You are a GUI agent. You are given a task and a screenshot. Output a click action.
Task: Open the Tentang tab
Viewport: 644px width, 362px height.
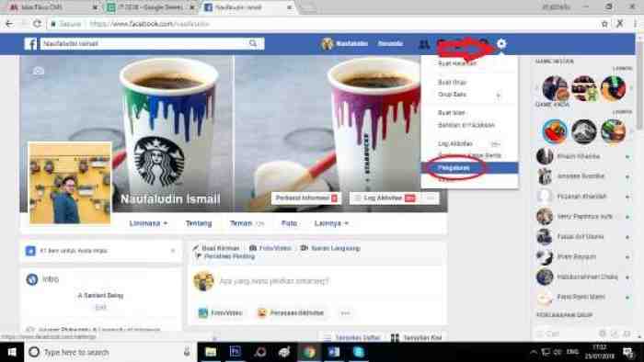click(x=199, y=223)
